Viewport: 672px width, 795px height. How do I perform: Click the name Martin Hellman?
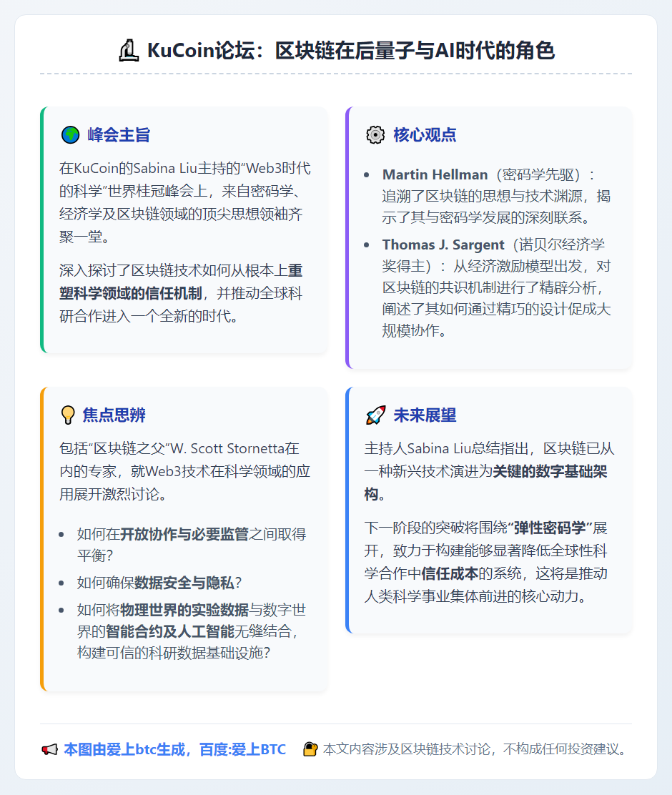pyautogui.click(x=435, y=174)
